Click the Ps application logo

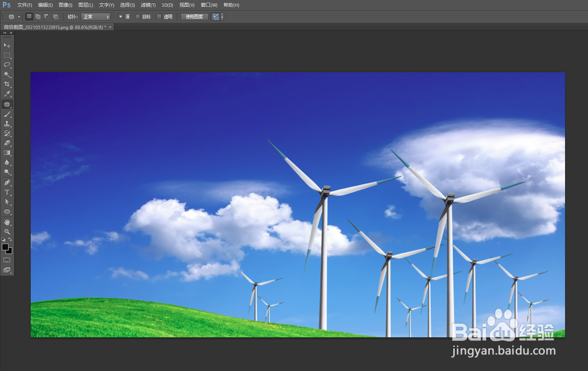coord(7,5)
